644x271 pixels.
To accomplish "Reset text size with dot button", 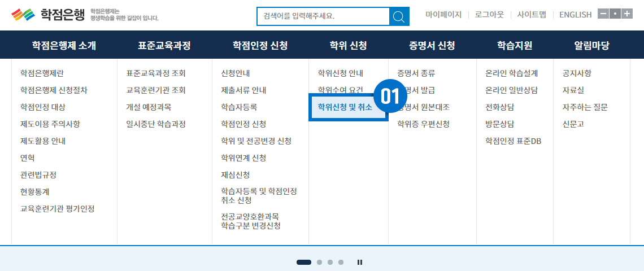I will [x=615, y=14].
